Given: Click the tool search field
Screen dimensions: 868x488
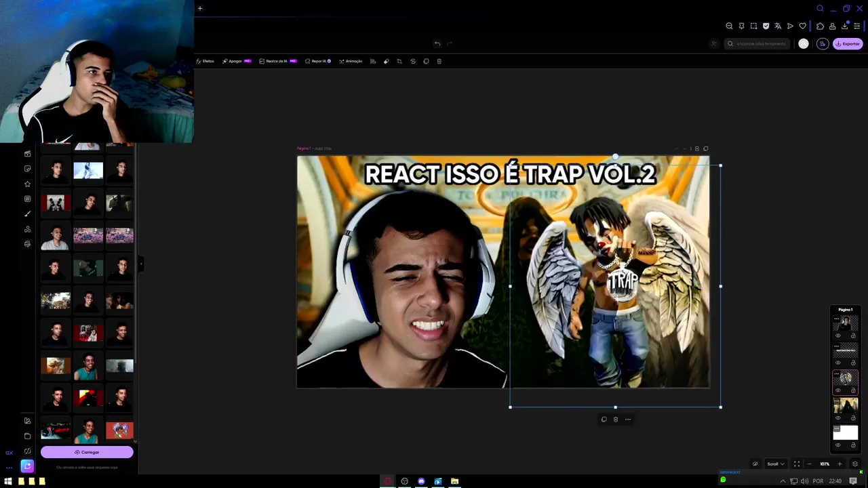Looking at the screenshot, I should click(757, 43).
